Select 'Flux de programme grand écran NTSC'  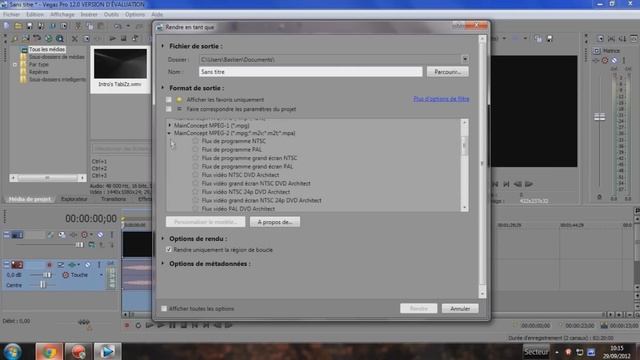249,158
